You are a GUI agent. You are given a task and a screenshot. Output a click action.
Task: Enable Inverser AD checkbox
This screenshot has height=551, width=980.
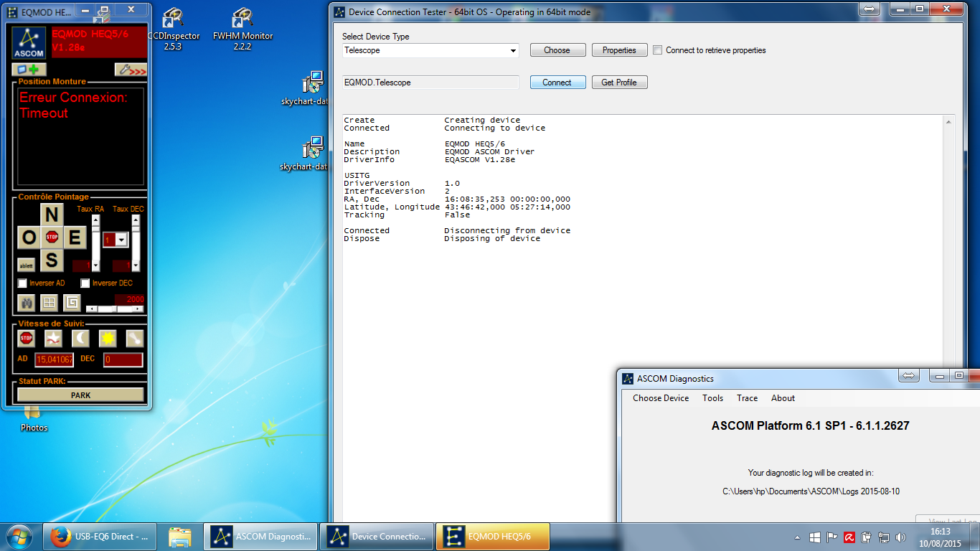pyautogui.click(x=22, y=283)
